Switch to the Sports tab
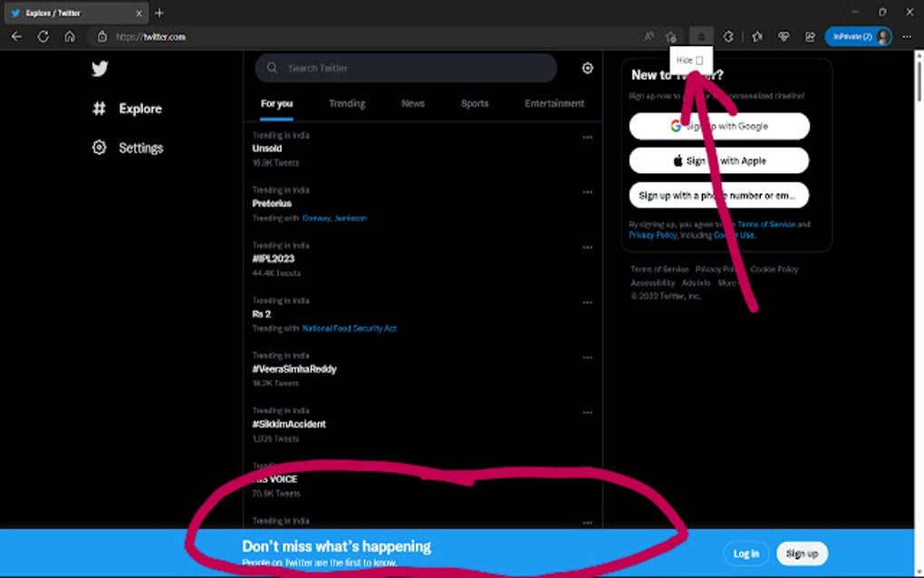924x578 pixels. [474, 103]
